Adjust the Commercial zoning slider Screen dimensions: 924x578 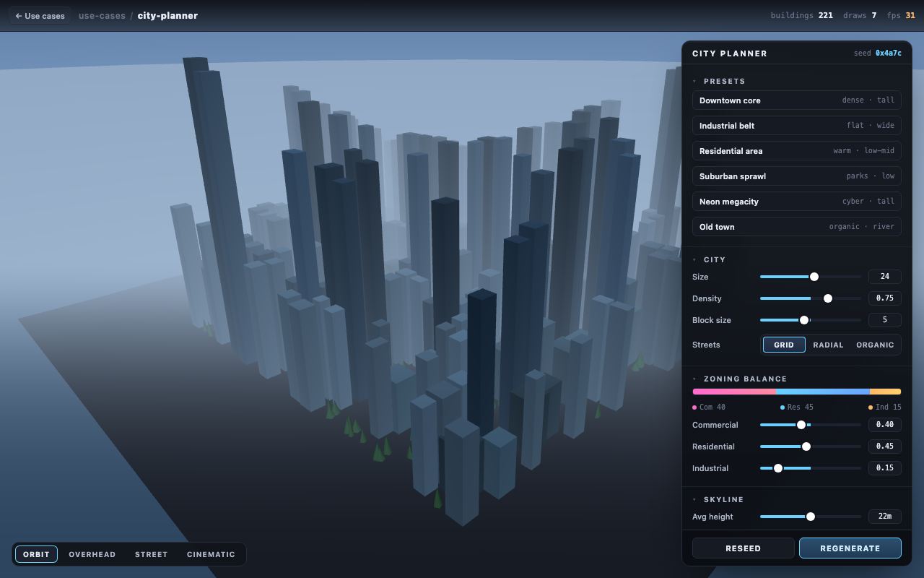click(811, 425)
